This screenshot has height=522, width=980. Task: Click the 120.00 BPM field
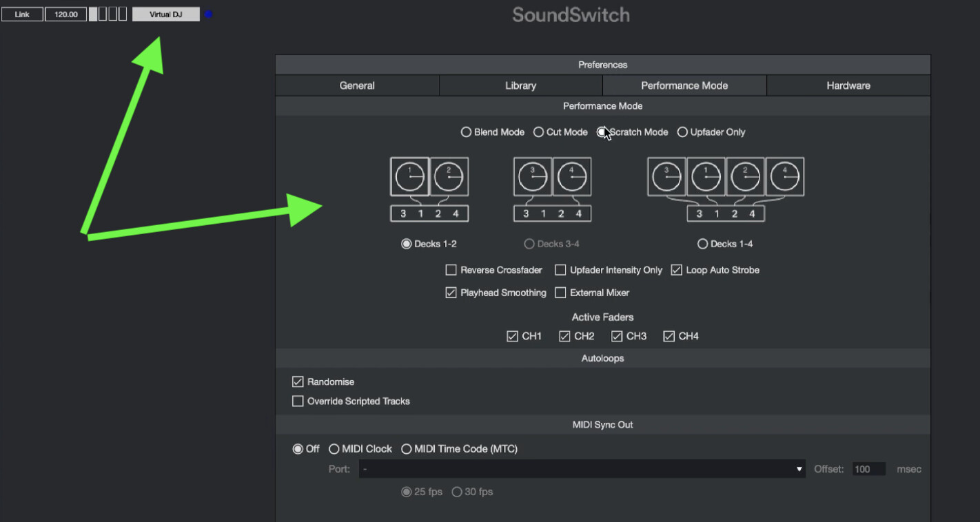pos(66,14)
